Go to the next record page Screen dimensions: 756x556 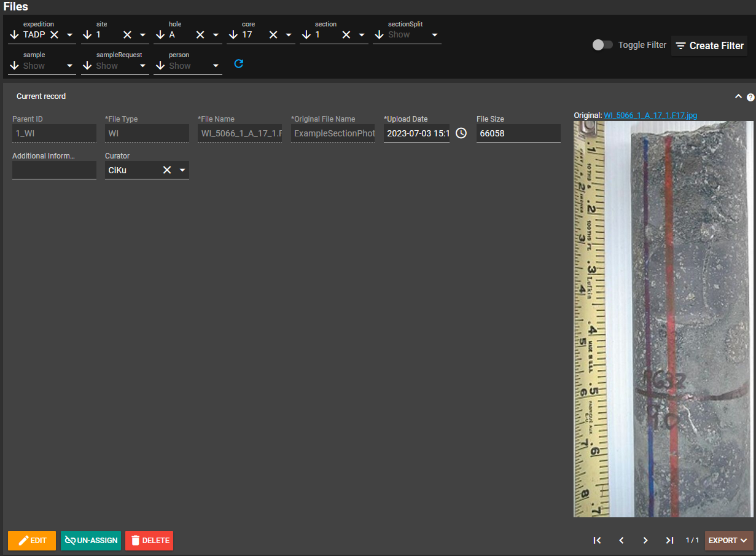645,541
